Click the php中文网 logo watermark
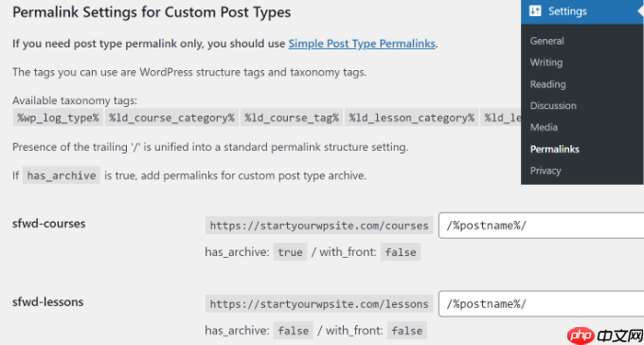This screenshot has width=644, height=345. click(x=603, y=336)
